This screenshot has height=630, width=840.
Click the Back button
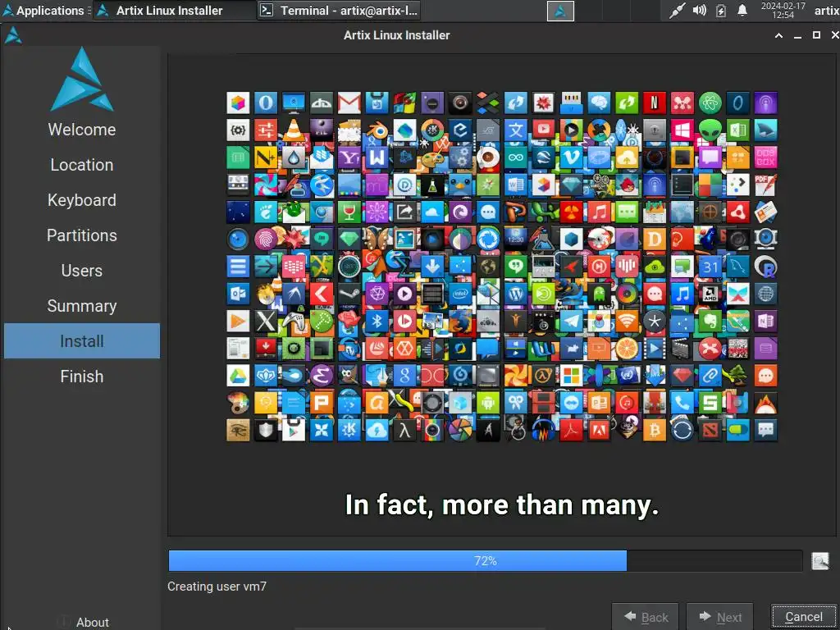click(646, 617)
